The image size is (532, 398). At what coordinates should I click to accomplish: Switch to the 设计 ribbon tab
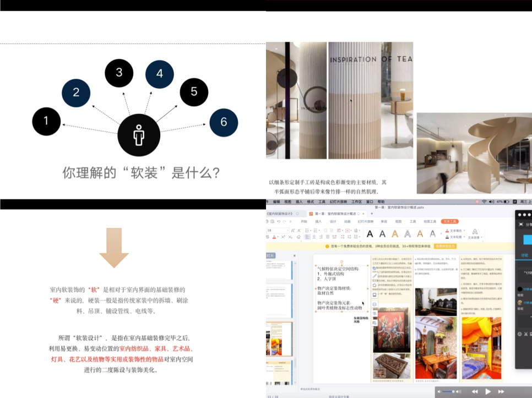click(x=333, y=221)
